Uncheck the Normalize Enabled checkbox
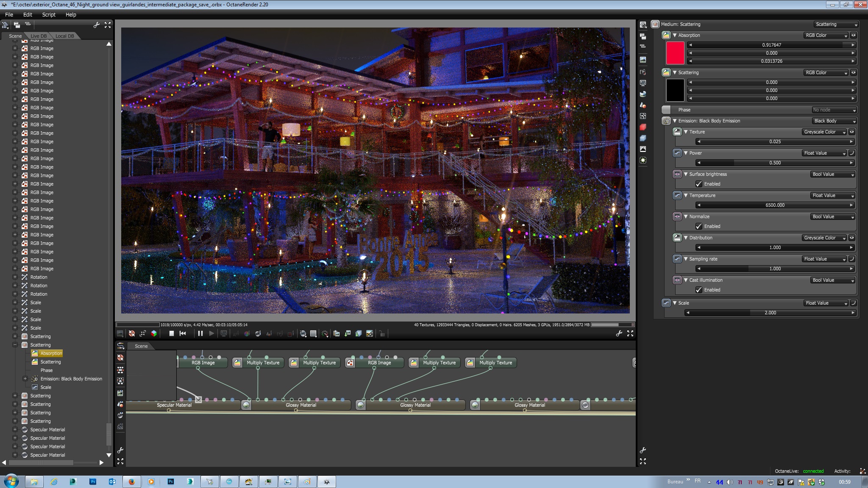 [x=699, y=226]
